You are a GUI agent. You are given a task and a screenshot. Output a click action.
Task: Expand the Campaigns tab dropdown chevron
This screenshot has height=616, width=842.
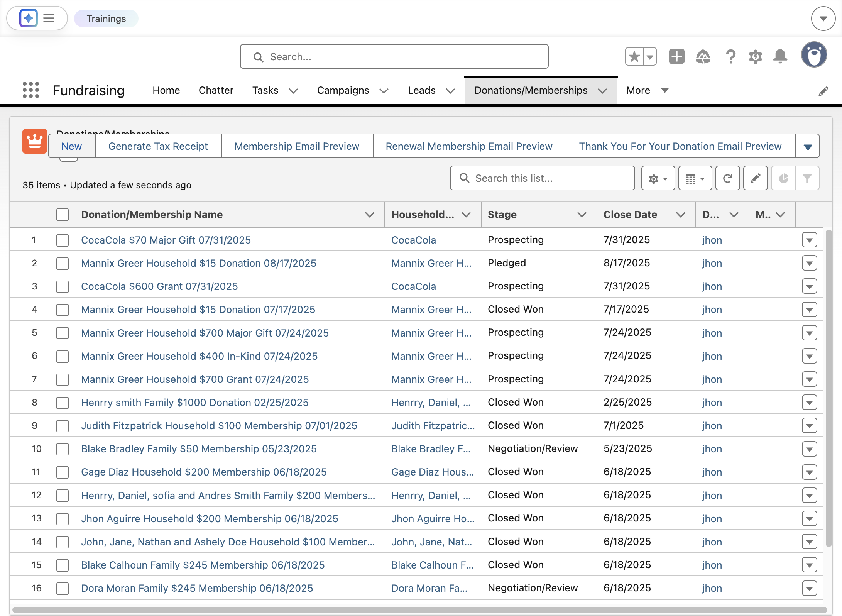[x=384, y=91]
